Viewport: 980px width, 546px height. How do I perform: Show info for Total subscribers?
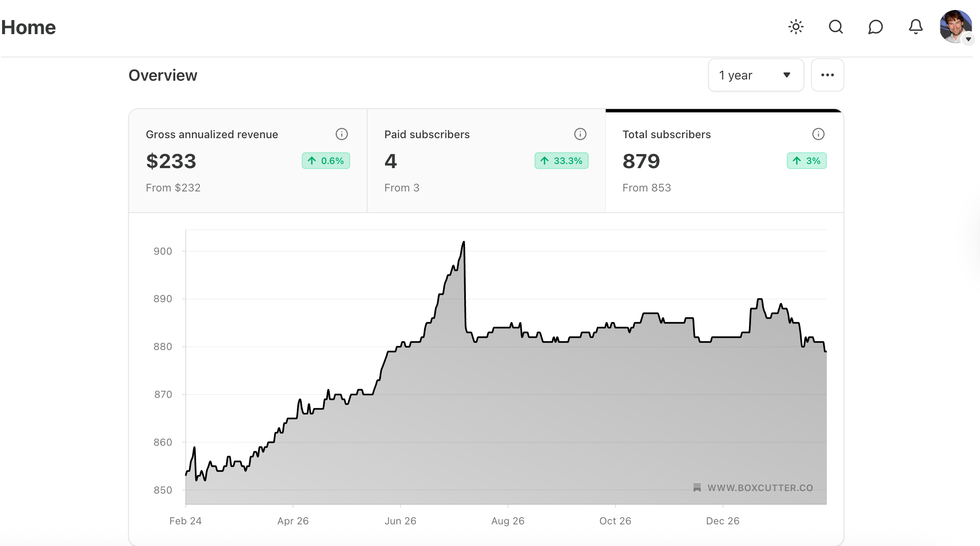(818, 134)
